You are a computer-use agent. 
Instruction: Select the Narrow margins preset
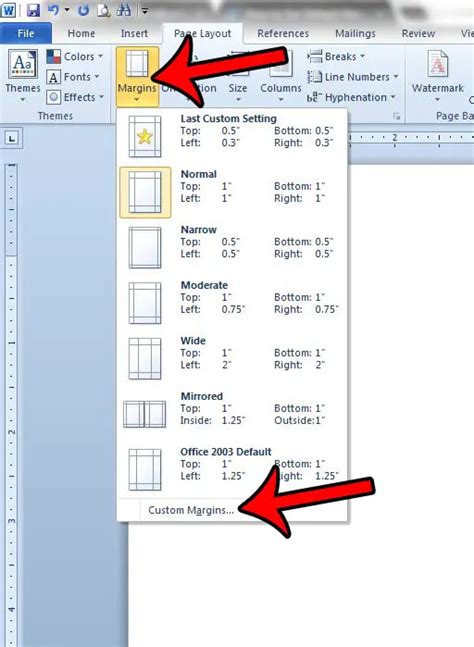[232, 248]
